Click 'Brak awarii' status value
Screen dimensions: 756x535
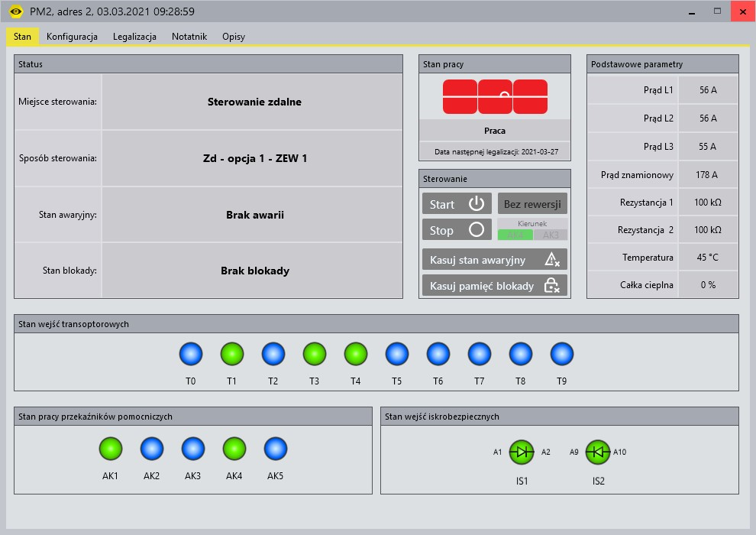[x=255, y=215]
